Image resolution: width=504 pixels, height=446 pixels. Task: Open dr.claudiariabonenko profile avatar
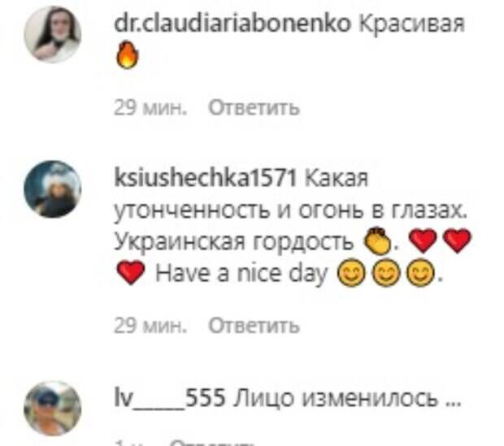coord(53,34)
